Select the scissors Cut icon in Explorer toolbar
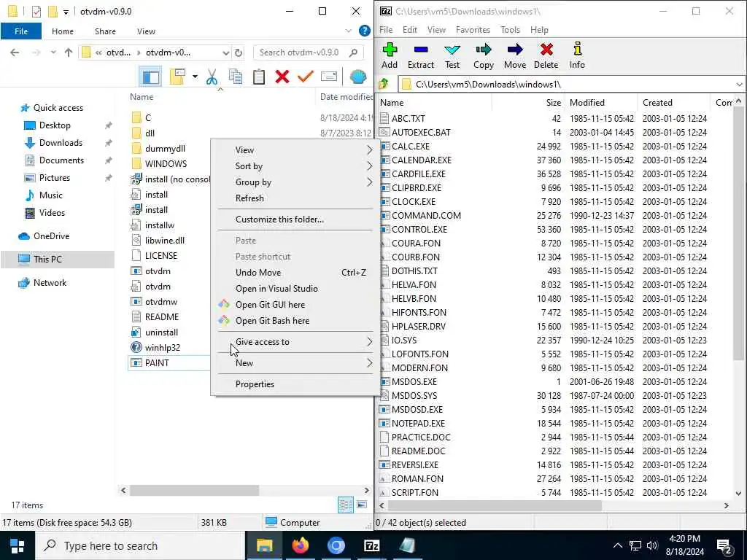 coord(212,77)
